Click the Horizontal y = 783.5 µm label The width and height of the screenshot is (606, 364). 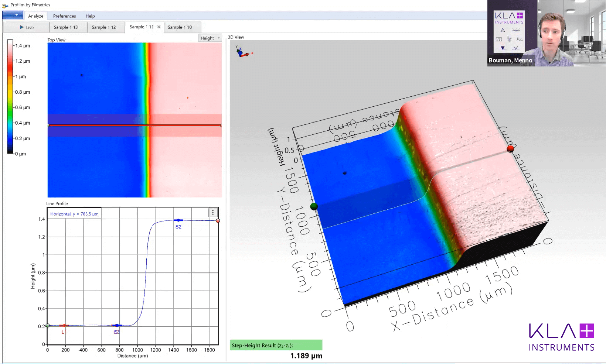coord(74,214)
